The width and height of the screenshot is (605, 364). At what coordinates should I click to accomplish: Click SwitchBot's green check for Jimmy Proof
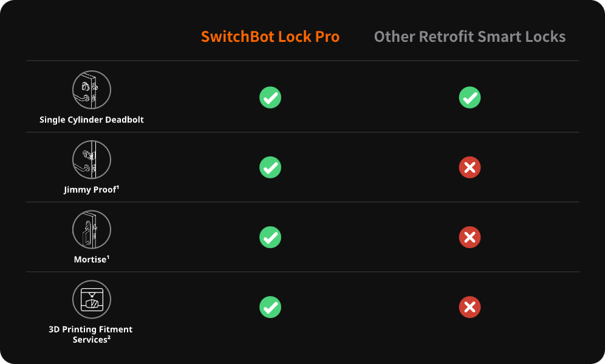[270, 167]
